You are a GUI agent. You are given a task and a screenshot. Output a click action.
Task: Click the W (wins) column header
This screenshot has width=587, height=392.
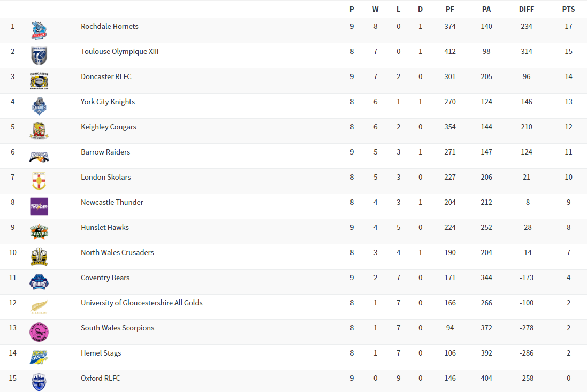pos(375,9)
